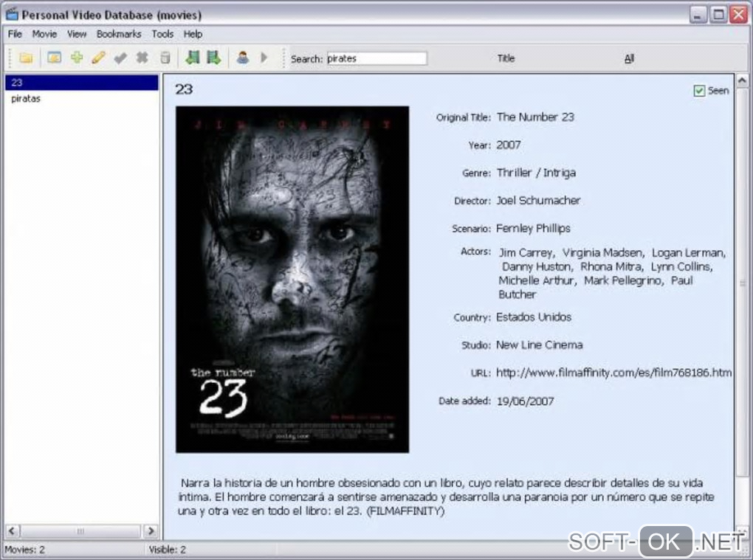Open the File menu
The image size is (753, 560).
[x=15, y=34]
